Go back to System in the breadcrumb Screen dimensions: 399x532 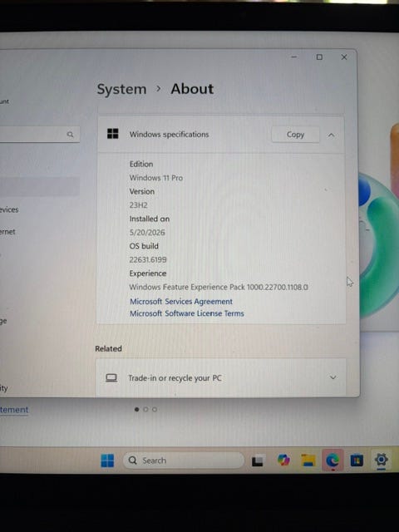tap(121, 89)
